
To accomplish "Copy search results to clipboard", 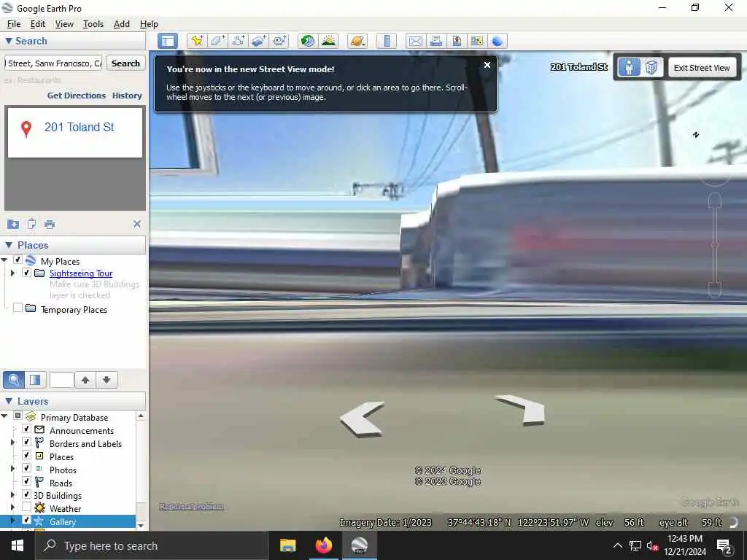I will pos(31,224).
